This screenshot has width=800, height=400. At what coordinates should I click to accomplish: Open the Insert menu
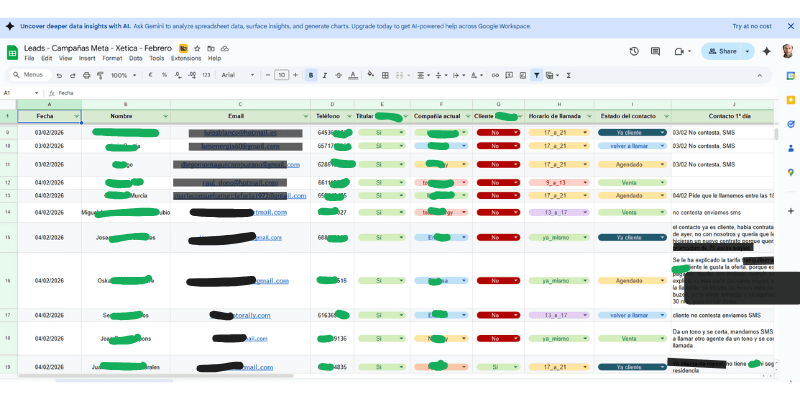(87, 58)
